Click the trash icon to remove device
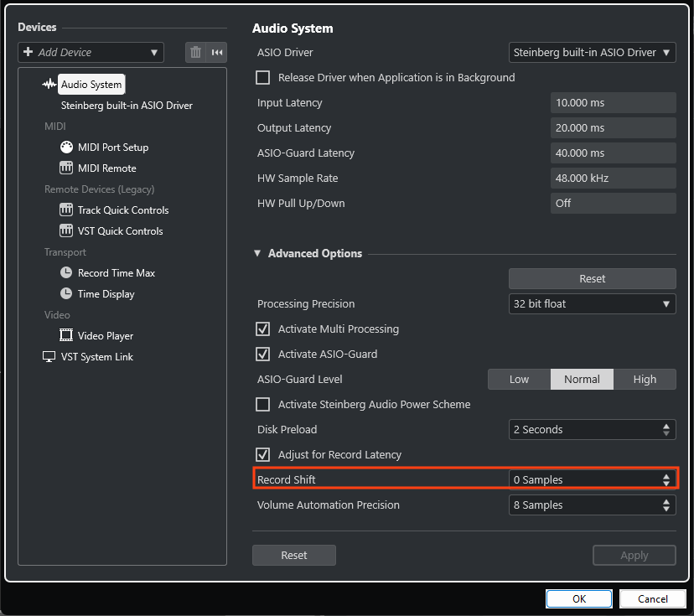694x616 pixels. (x=195, y=52)
